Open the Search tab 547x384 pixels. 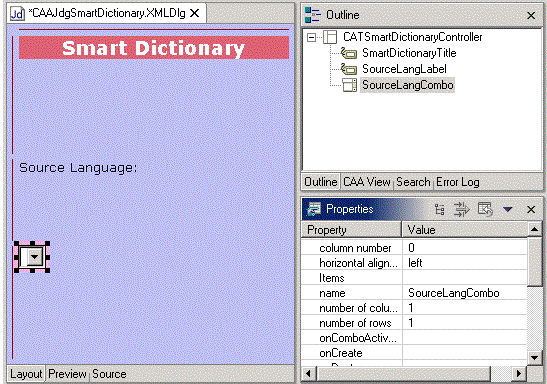(x=413, y=182)
